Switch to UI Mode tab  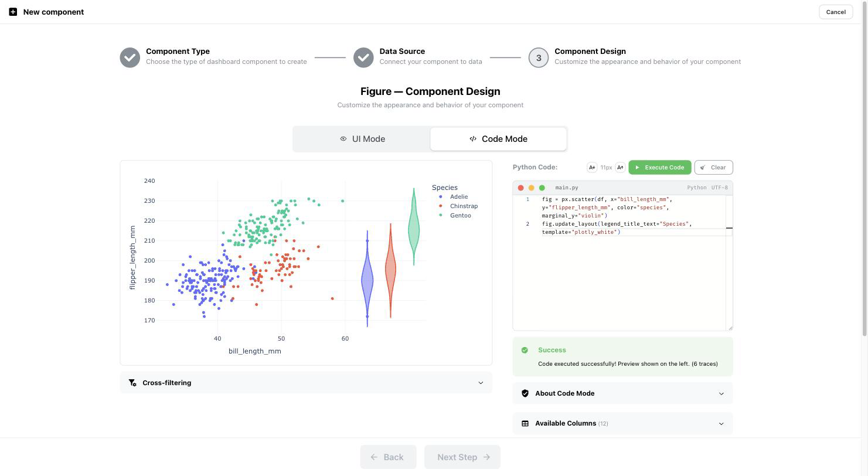click(362, 139)
